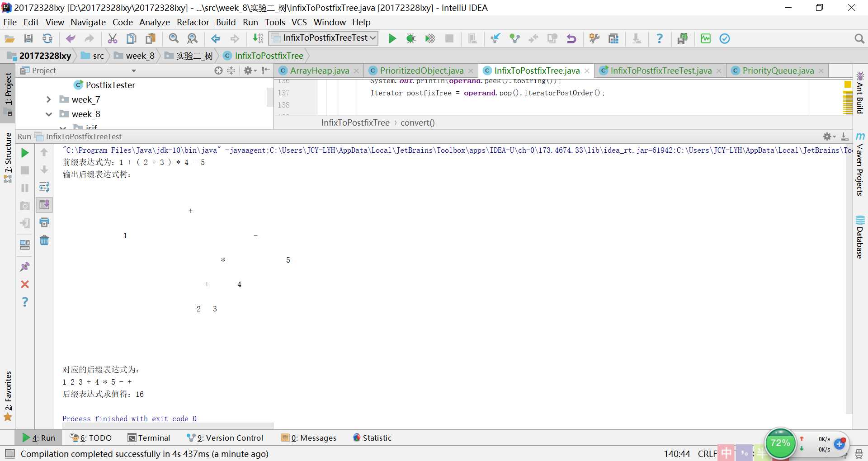This screenshot has height=461, width=868.
Task: Open Settings with the wrench icon
Action: point(594,39)
